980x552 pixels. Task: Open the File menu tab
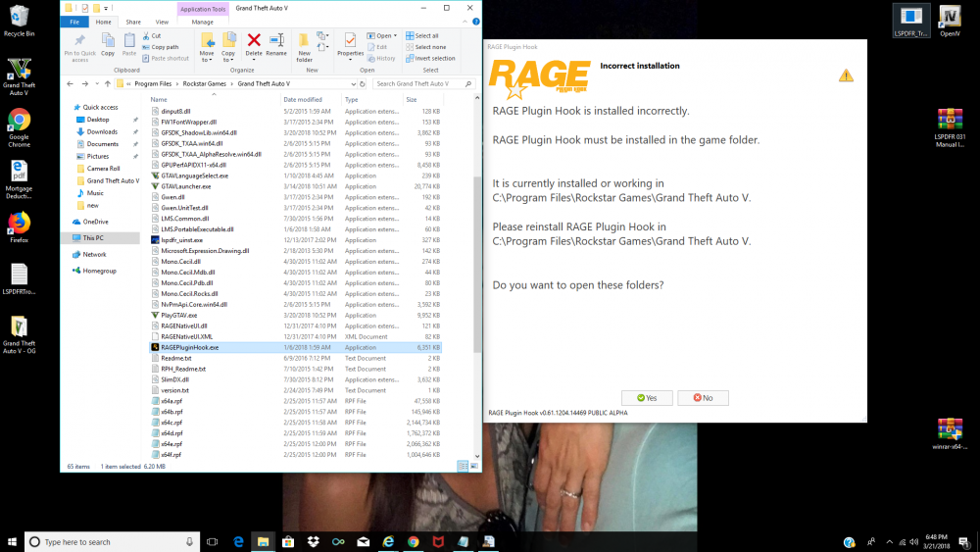click(x=74, y=22)
